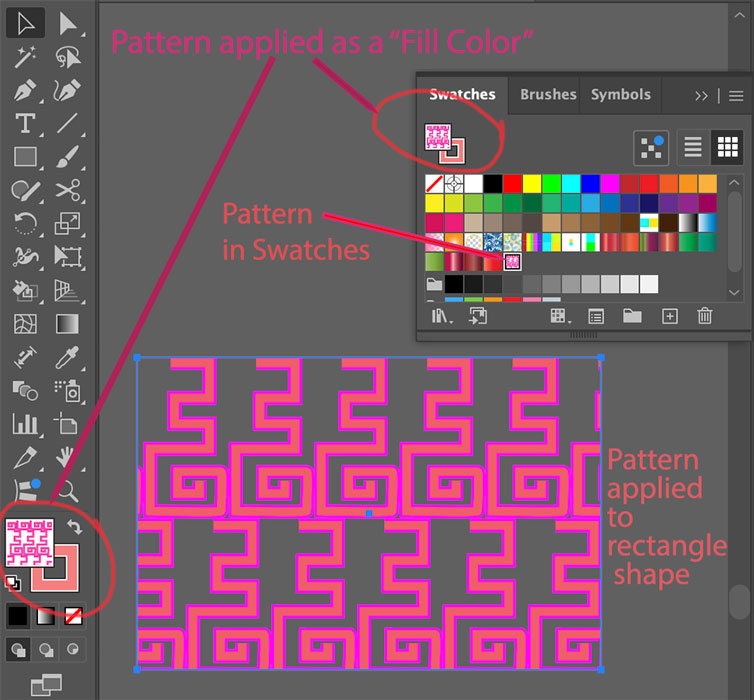Open the Symbols tab
The width and height of the screenshot is (754, 700).
[x=620, y=95]
